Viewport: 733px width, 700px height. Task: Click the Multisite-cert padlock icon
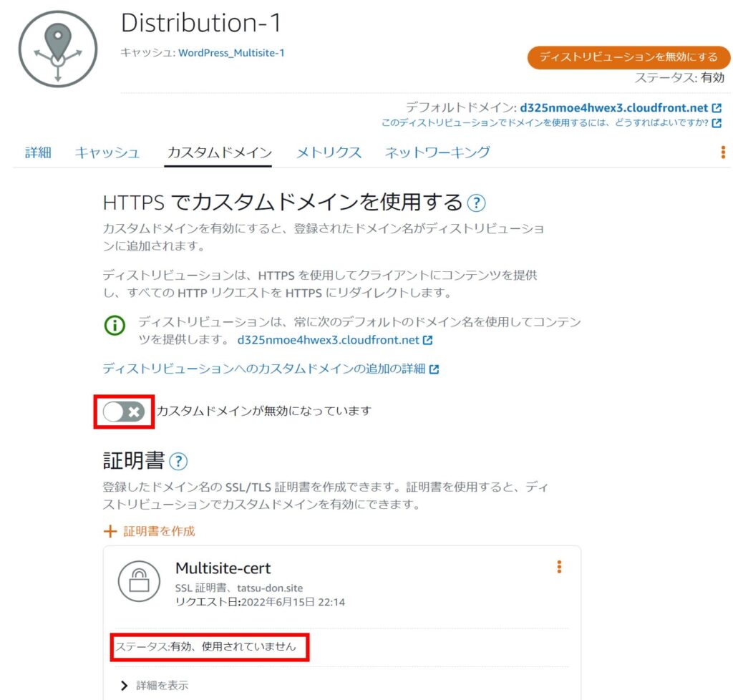pyautogui.click(x=138, y=581)
